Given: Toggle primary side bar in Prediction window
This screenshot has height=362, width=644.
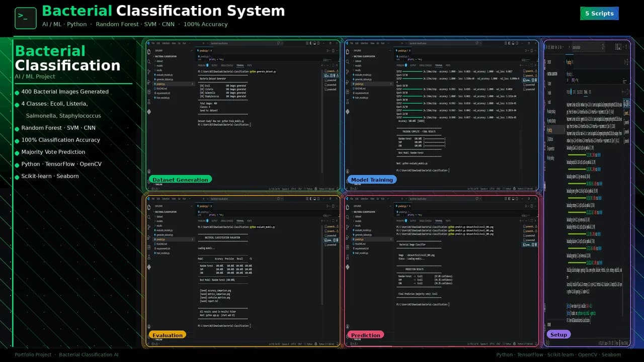Looking at the screenshot, I should pos(508,198).
